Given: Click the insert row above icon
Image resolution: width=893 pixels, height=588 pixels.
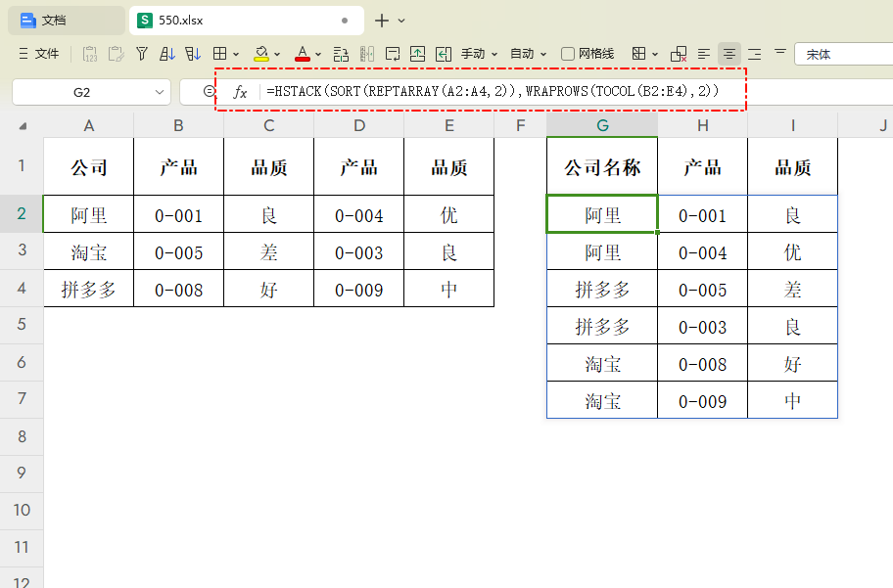Looking at the screenshot, I should coord(418,54).
